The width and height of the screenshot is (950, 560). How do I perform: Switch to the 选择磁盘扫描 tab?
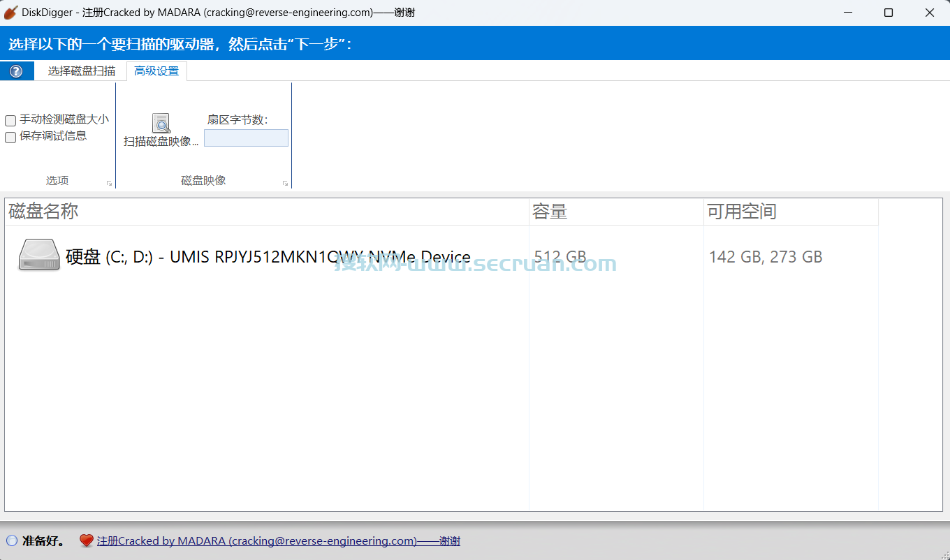[82, 71]
